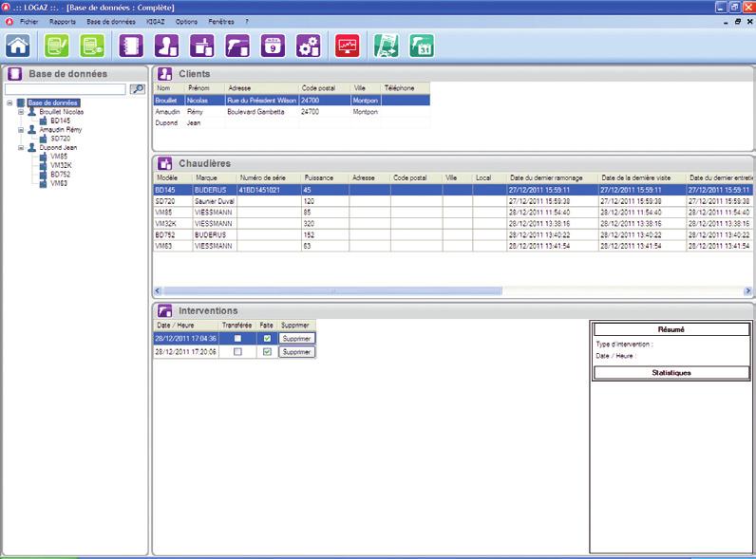Select the BD752 cell in Chaudières table
Image resolution: width=756 pixels, height=559 pixels.
point(173,235)
